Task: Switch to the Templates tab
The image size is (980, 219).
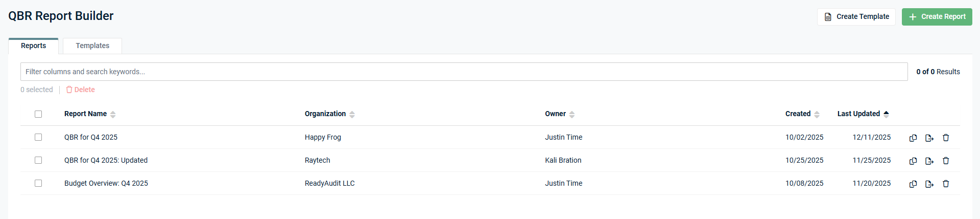Action: coord(92,46)
